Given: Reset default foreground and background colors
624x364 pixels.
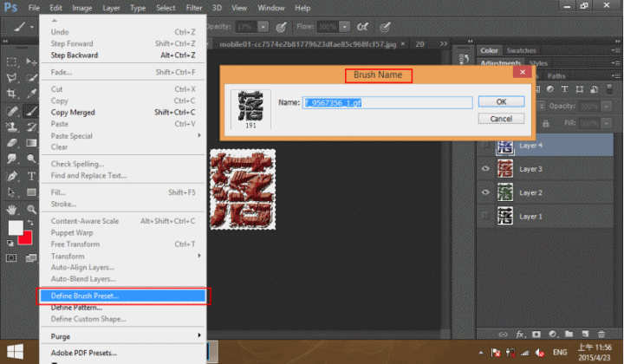Looking at the screenshot, I should [x=10, y=243].
